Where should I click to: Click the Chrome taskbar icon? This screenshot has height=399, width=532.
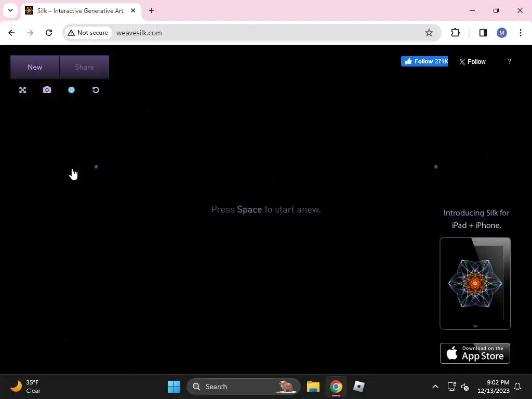[x=336, y=387]
